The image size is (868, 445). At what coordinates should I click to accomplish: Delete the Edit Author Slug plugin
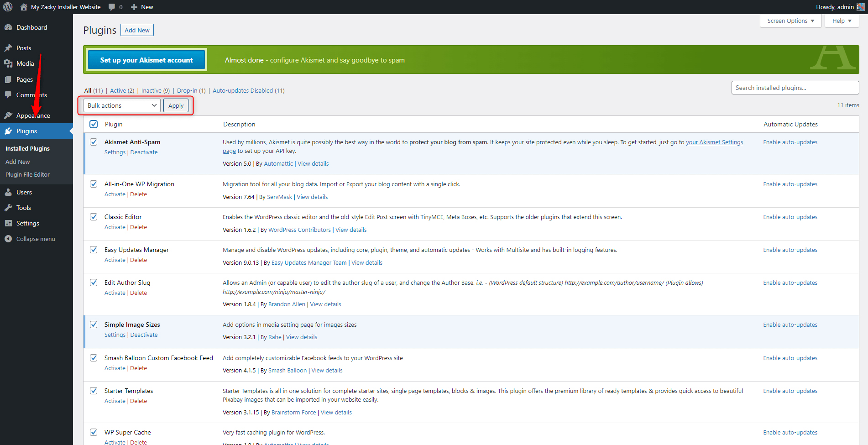pyautogui.click(x=138, y=293)
